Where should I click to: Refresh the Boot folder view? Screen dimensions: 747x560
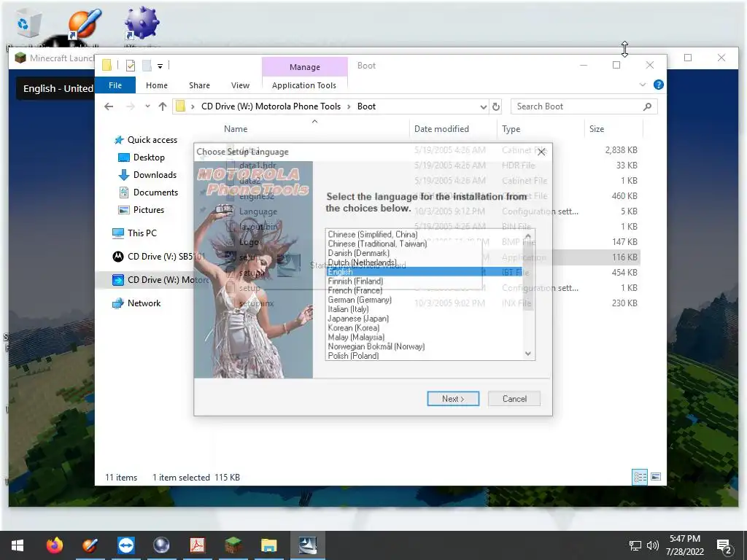[x=496, y=106]
